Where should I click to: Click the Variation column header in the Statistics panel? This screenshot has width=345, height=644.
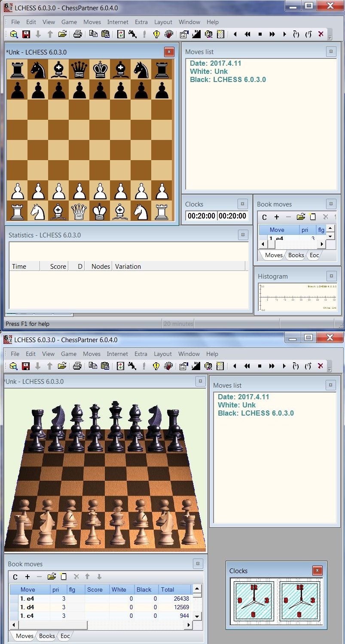179,266
